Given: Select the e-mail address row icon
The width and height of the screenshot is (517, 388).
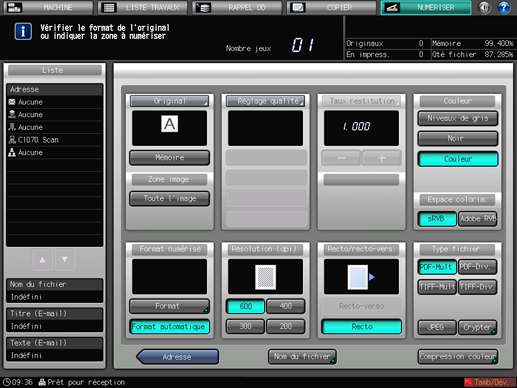Looking at the screenshot, I should coord(12,102).
